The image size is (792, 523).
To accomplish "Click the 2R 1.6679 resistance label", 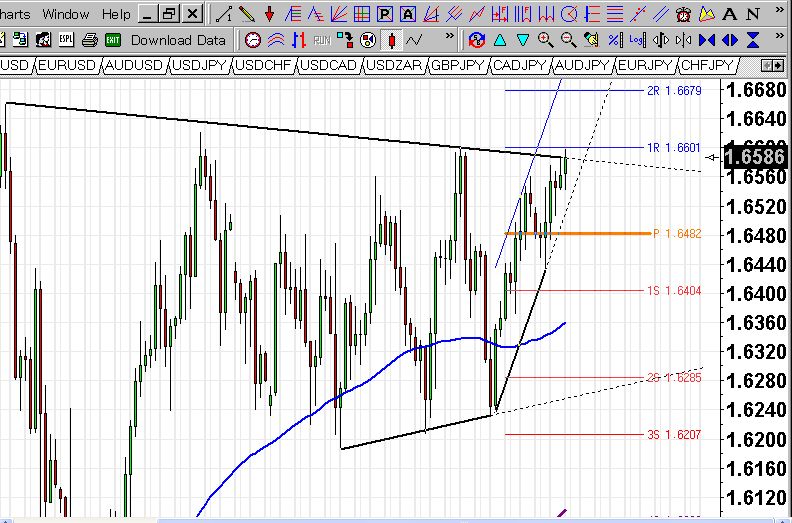I will [674, 90].
